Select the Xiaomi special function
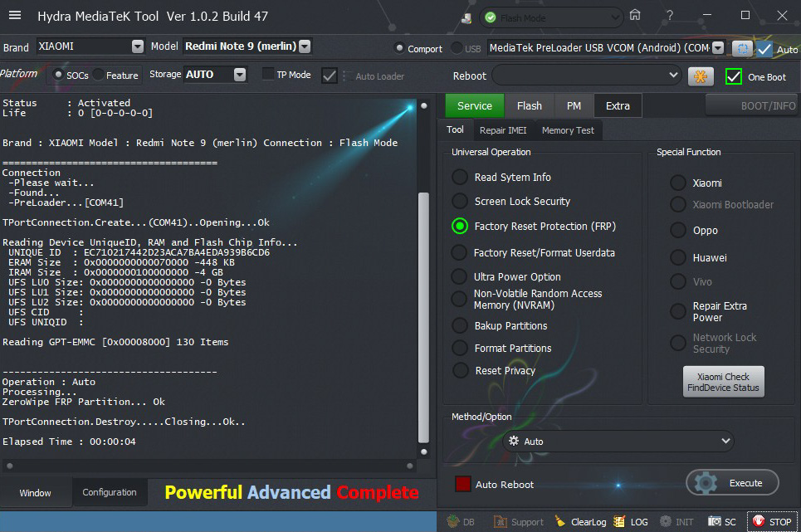The width and height of the screenshot is (801, 532). point(678,183)
